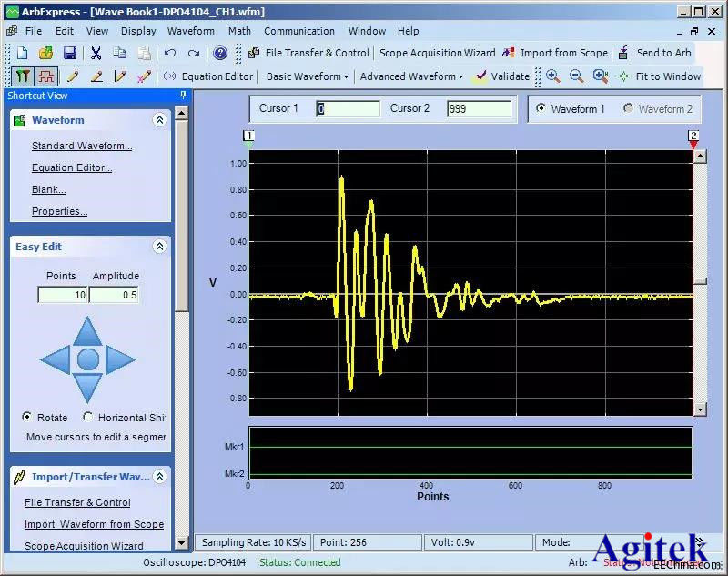Viewport: 728px width, 576px height.
Task: Click the Cursor 1 value field
Action: coord(349,108)
